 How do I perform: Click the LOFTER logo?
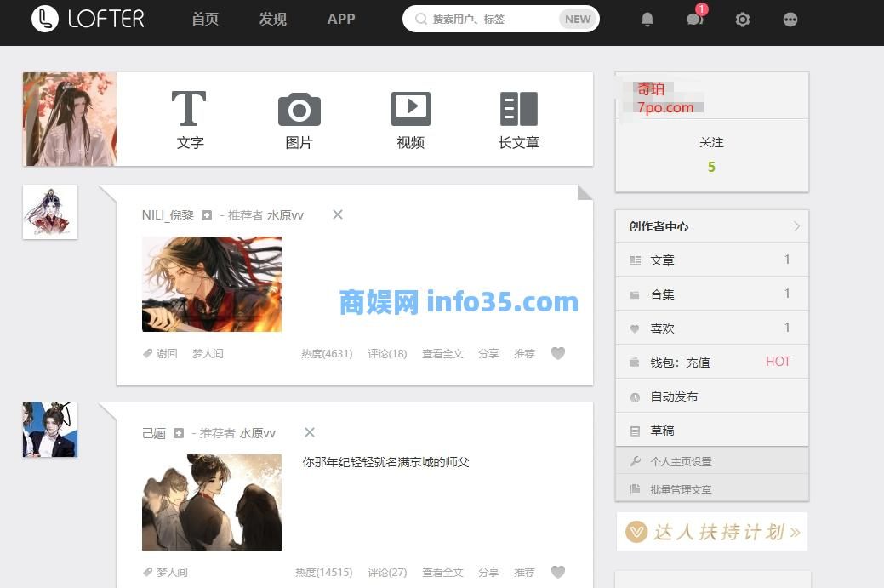tap(88, 19)
